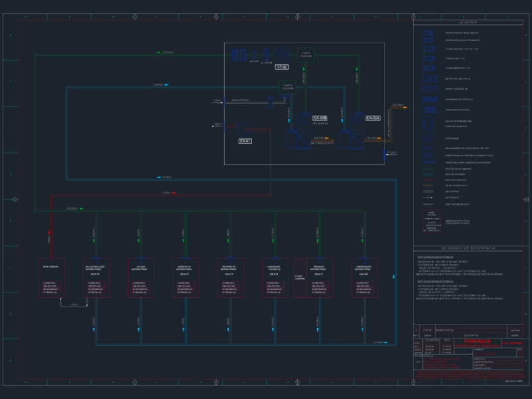
Task: Select the Dispensação Matéria Prima room box
Action: click(364, 278)
